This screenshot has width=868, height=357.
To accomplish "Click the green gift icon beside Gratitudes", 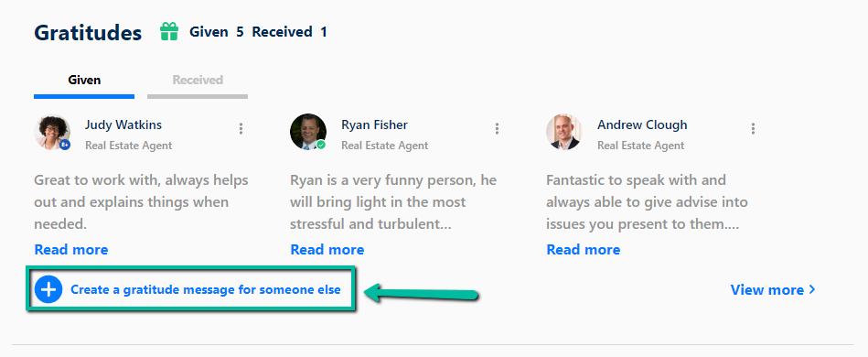I will [169, 32].
